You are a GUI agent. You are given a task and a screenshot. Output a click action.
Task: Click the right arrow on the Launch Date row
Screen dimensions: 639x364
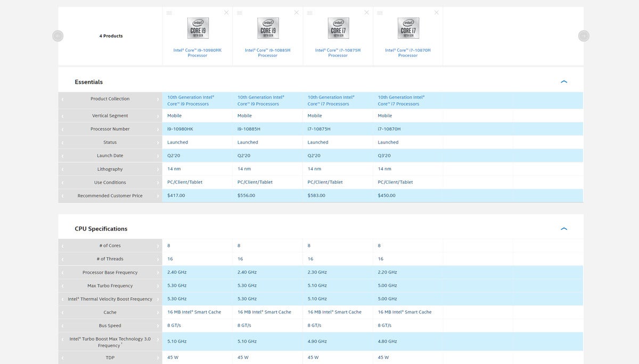(158, 156)
